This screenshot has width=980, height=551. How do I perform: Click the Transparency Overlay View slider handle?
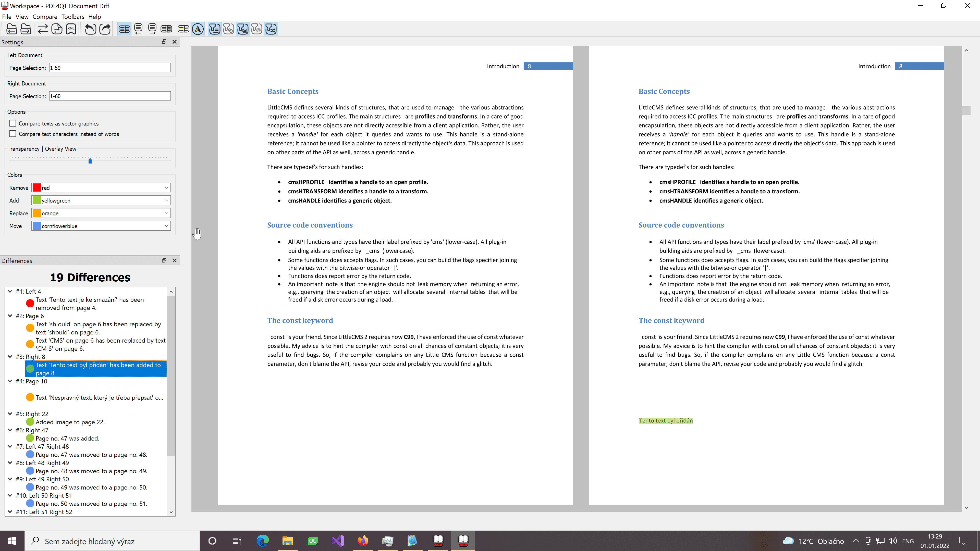tap(90, 161)
